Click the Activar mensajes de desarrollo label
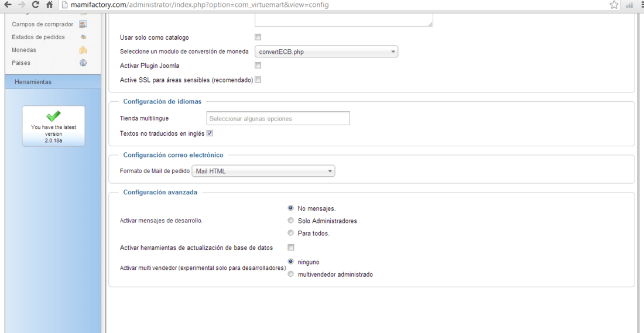644x333 pixels. [161, 221]
